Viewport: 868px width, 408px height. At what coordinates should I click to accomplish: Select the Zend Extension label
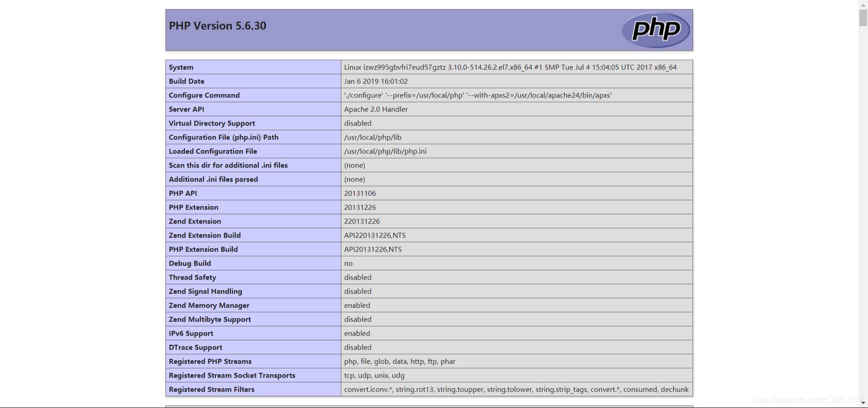195,221
